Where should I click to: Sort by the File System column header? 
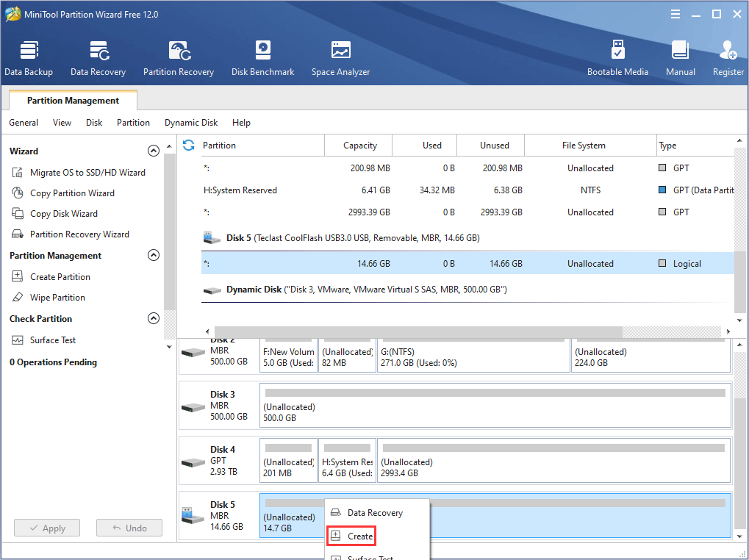[x=590, y=145]
